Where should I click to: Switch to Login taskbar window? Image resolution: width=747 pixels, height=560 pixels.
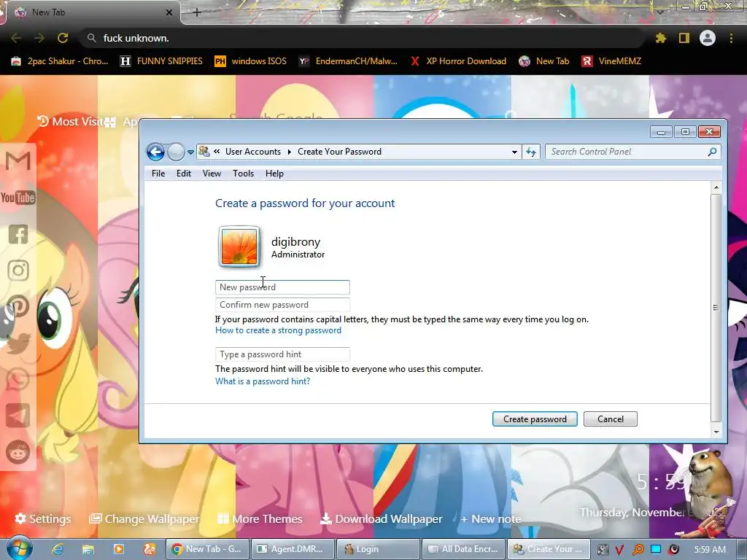pos(377,549)
